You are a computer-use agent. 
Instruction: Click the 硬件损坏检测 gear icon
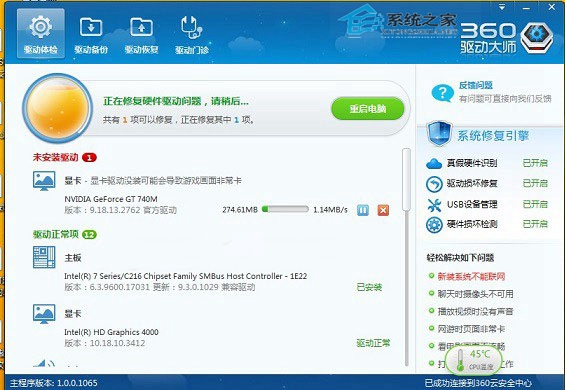(x=434, y=225)
